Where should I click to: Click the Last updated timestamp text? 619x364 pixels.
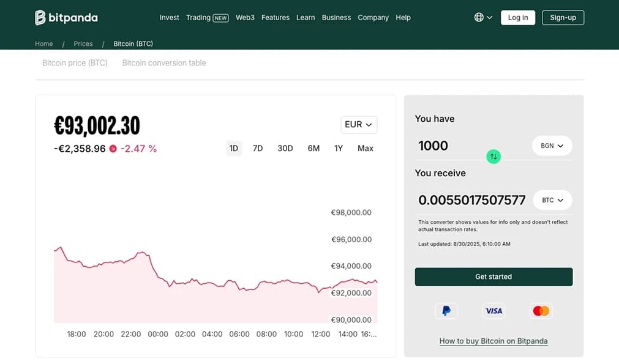(464, 243)
